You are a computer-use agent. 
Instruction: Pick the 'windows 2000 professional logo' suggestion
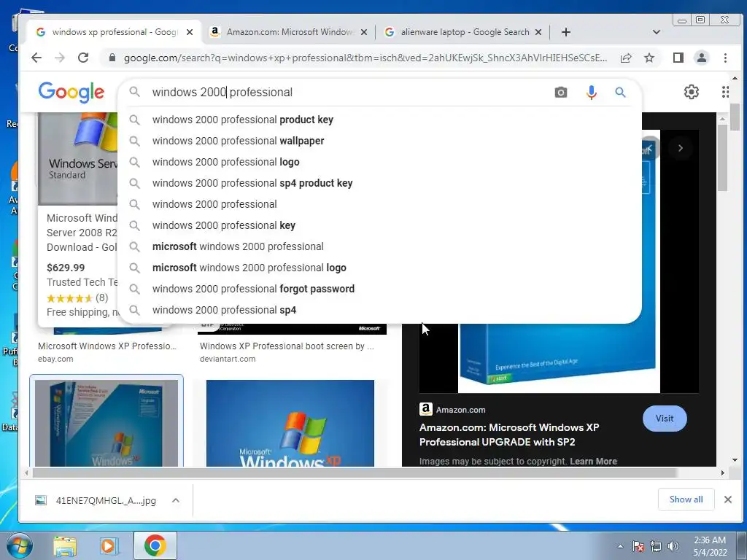coord(379,162)
